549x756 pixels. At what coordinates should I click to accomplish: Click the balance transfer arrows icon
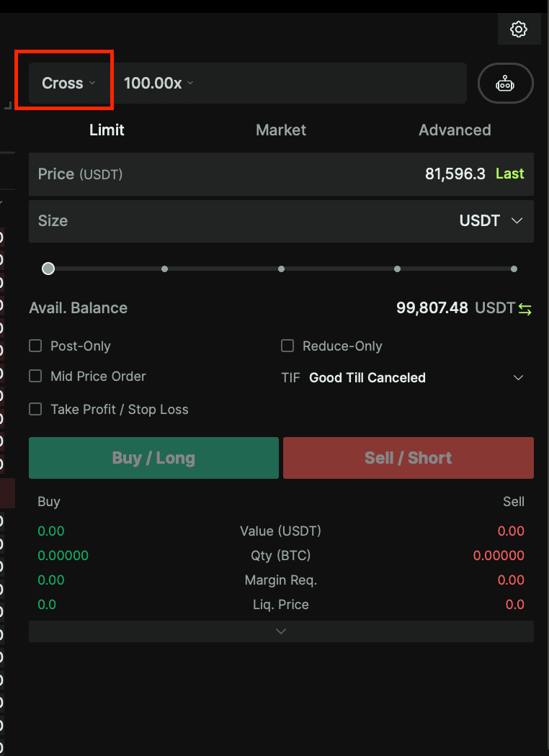coord(525,309)
